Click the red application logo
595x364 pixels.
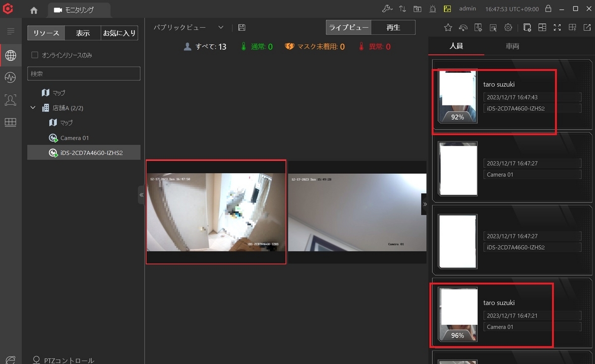pos(8,9)
